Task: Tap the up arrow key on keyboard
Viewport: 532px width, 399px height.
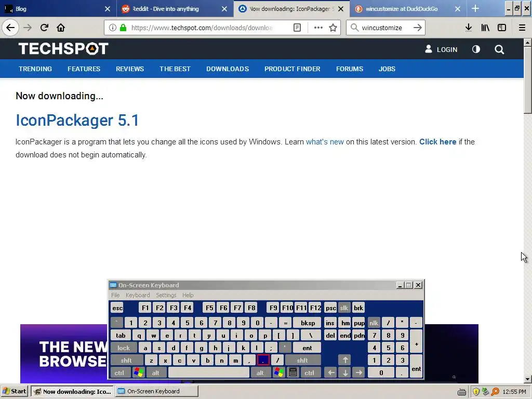Action: tap(345, 360)
